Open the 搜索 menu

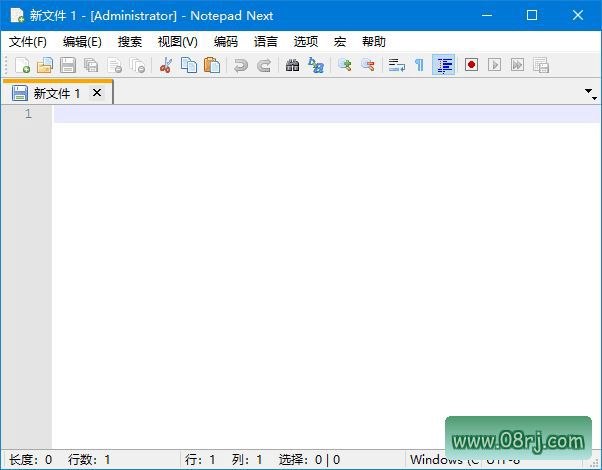point(130,41)
